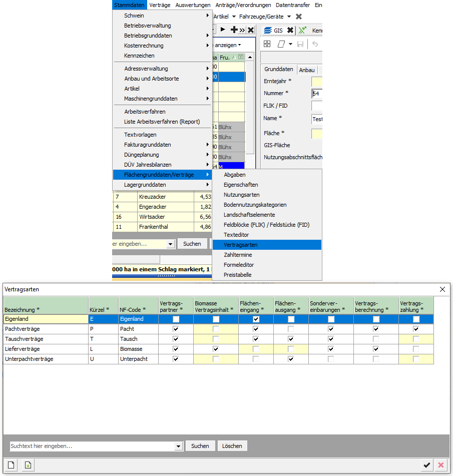Click the Nummer input field
453x476 pixels.
(x=317, y=93)
